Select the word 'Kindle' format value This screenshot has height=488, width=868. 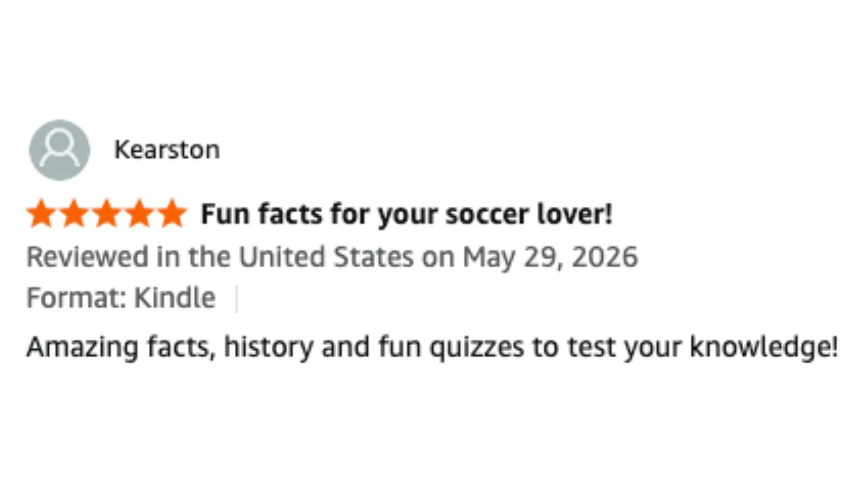[175, 298]
